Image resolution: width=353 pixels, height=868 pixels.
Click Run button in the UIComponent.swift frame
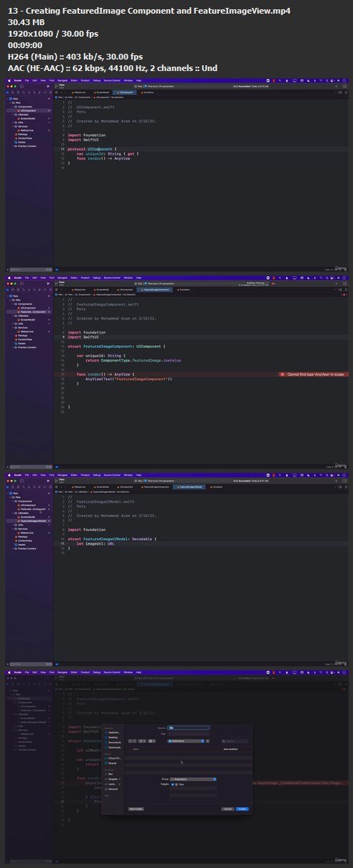pyautogui.click(x=48, y=86)
